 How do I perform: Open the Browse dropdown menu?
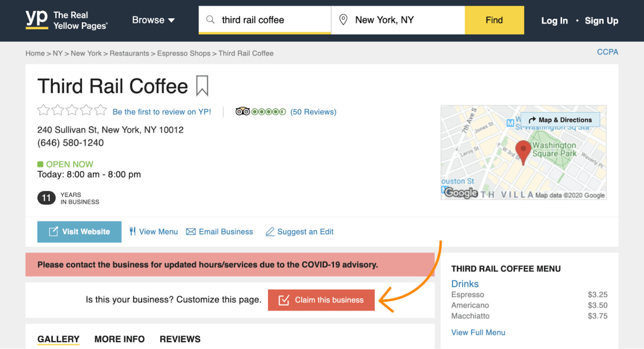(153, 20)
